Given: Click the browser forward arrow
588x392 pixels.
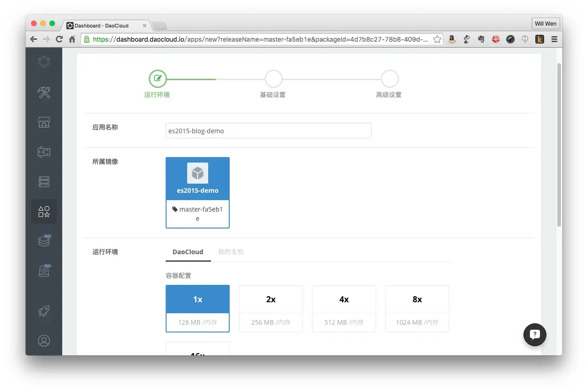Looking at the screenshot, I should [46, 39].
